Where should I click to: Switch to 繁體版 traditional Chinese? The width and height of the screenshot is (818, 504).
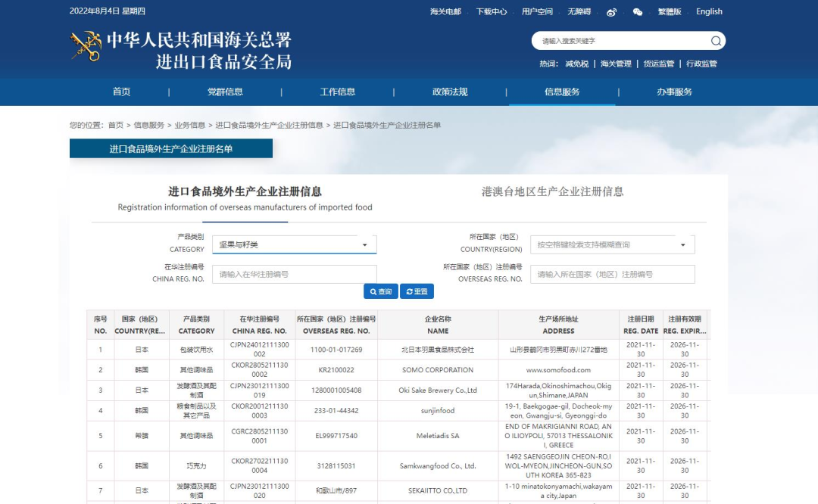pyautogui.click(x=670, y=11)
